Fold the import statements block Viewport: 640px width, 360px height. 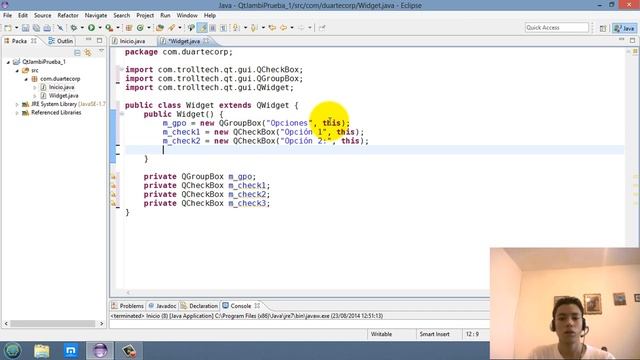[121, 69]
